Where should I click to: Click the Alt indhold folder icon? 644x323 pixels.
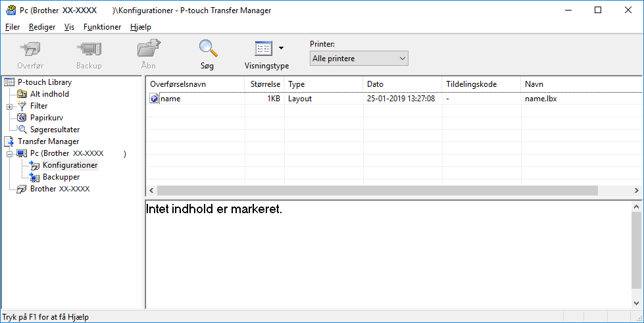22,94
